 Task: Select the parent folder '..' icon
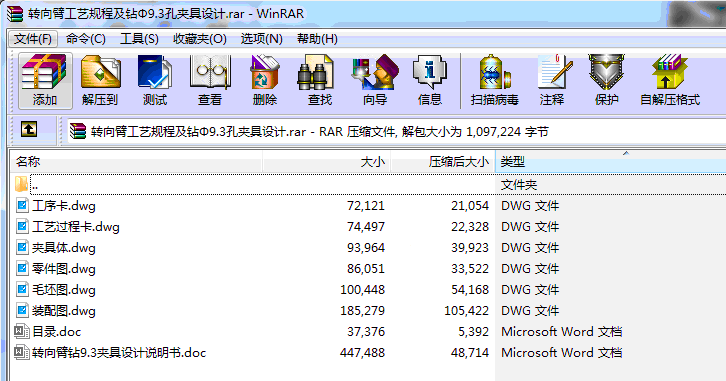pos(21,184)
